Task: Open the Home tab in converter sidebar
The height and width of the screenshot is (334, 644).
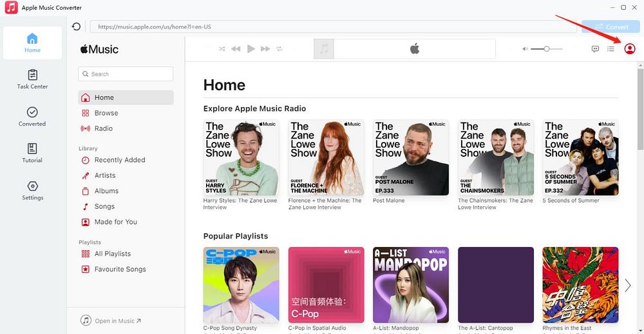Action: point(32,43)
